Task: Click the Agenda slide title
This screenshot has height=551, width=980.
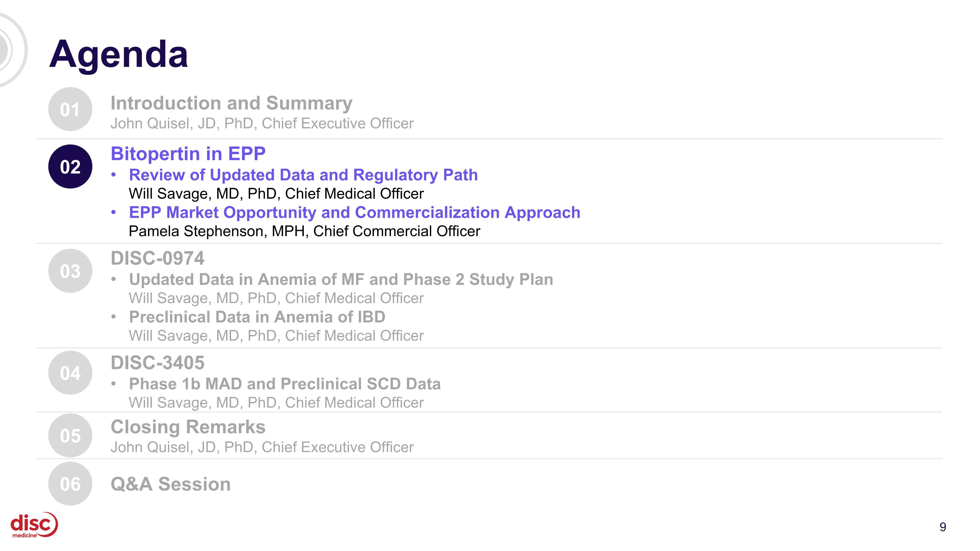Action: click(x=118, y=54)
